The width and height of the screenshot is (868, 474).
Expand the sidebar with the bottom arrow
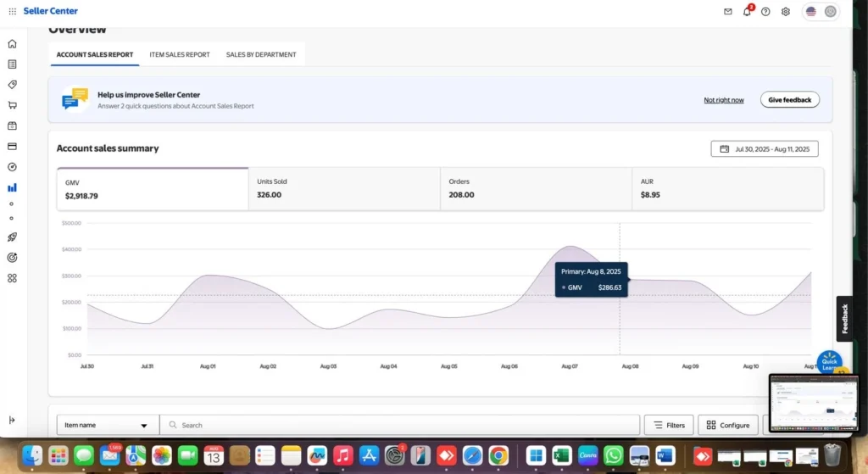point(12,420)
